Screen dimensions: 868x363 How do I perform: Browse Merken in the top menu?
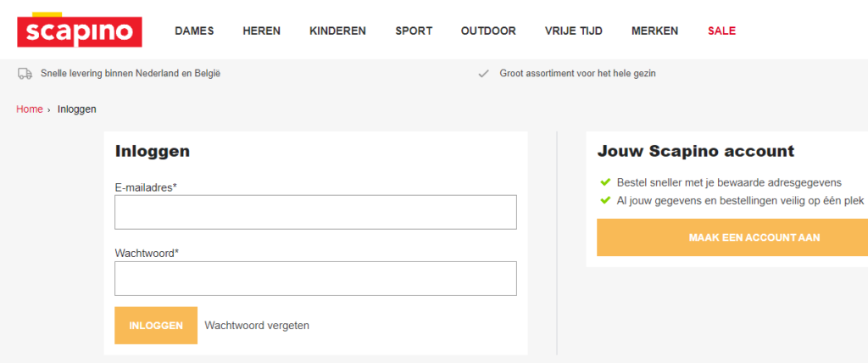(x=655, y=31)
